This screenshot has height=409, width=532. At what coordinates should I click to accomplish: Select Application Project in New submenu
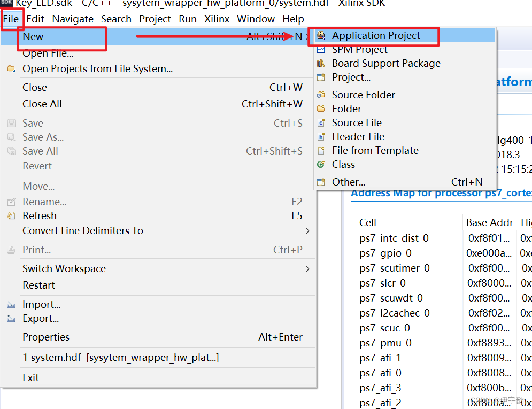405,36
